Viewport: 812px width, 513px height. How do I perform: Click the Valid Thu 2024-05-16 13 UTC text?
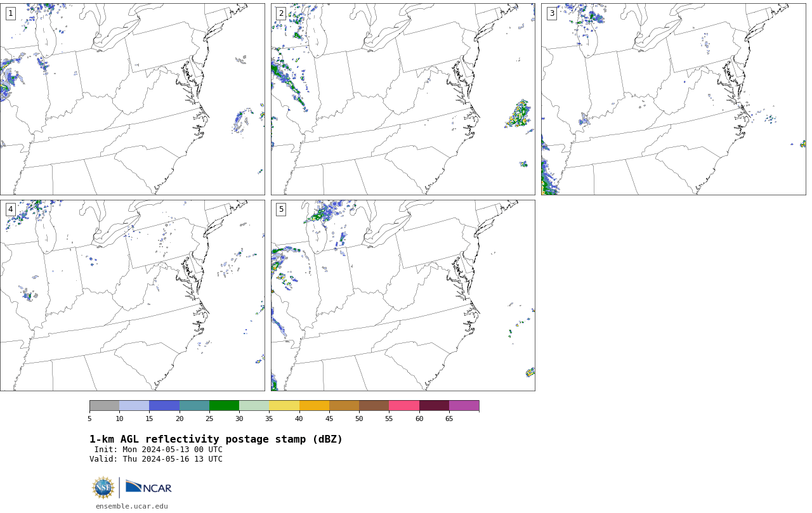tap(156, 459)
